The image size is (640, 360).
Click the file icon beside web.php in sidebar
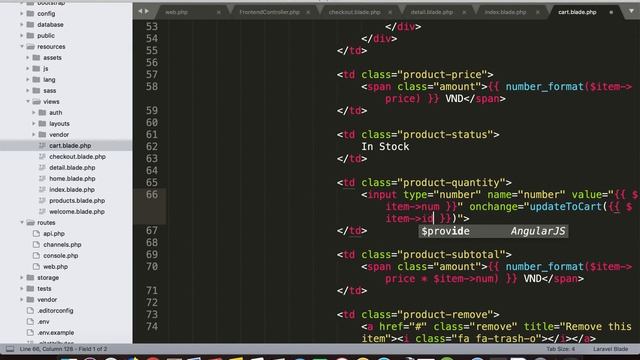pos(36,267)
